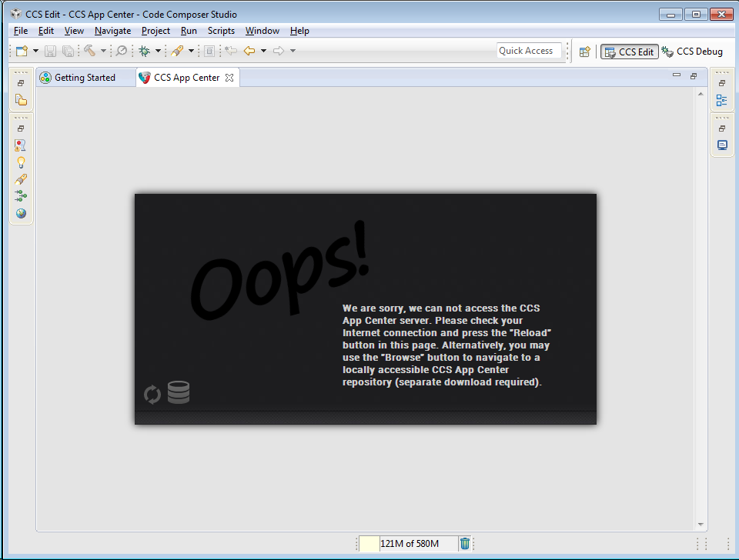Restore the upper left minimized view stack
The image size is (739, 560).
tap(21, 83)
